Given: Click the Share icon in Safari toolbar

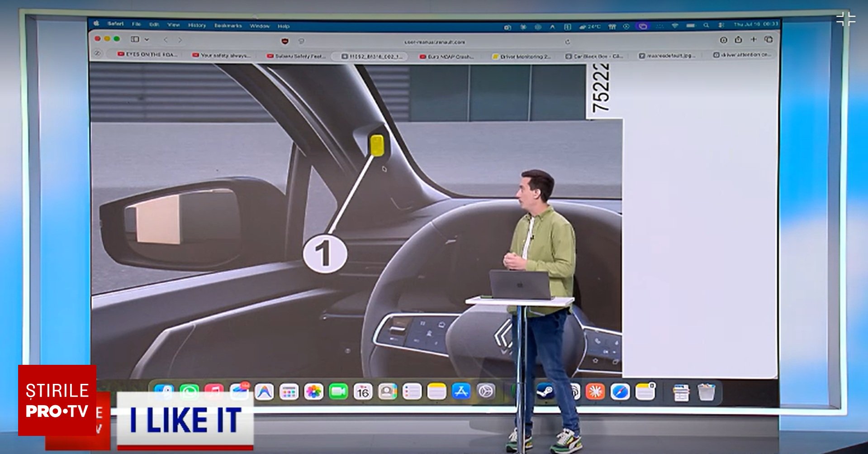Looking at the screenshot, I should point(738,40).
